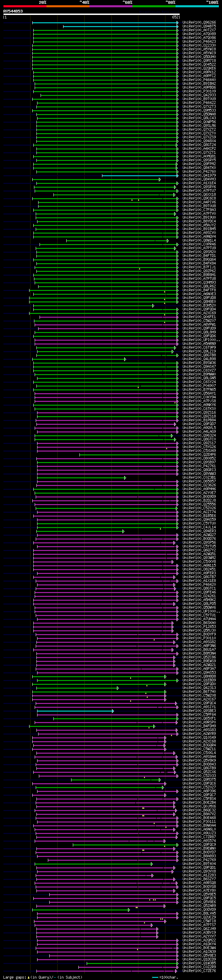
Task: Click the UniRef100_Q56AY1 label
Action: tap(199, 394)
